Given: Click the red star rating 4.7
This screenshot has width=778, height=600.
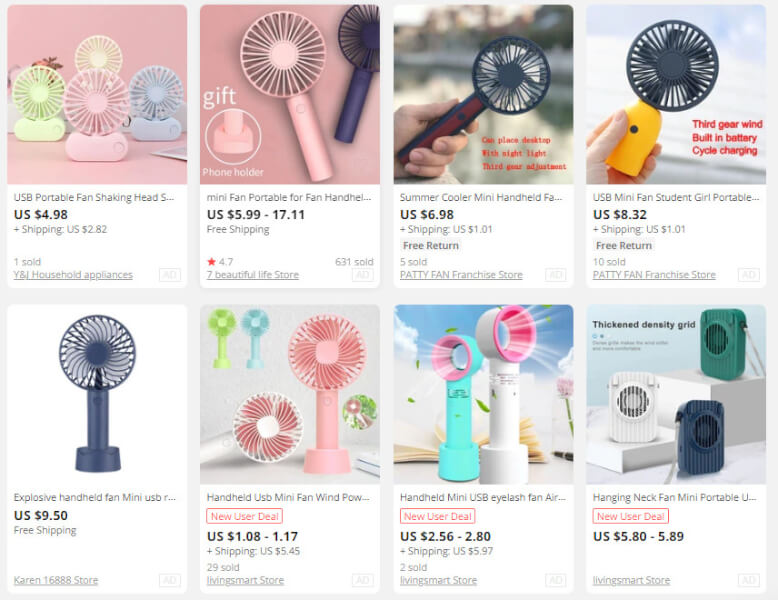Looking at the screenshot, I should point(220,262).
